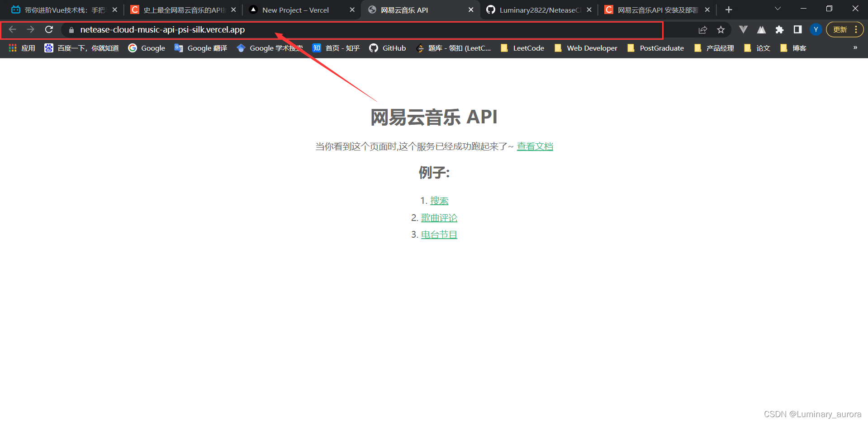Viewport: 868px width, 423px height.
Task: Open 首页 - 知乎 bookmark
Action: [x=336, y=48]
